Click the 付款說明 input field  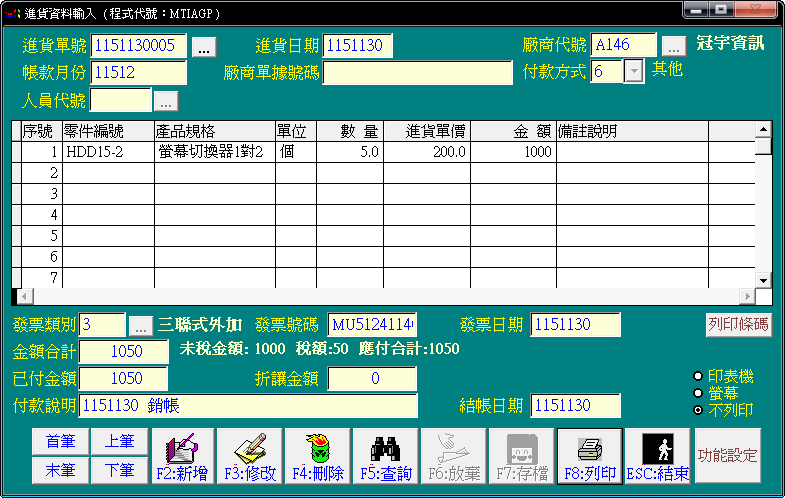point(248,406)
